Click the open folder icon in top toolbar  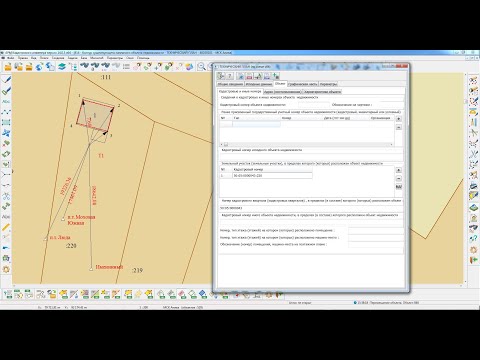(8, 67)
